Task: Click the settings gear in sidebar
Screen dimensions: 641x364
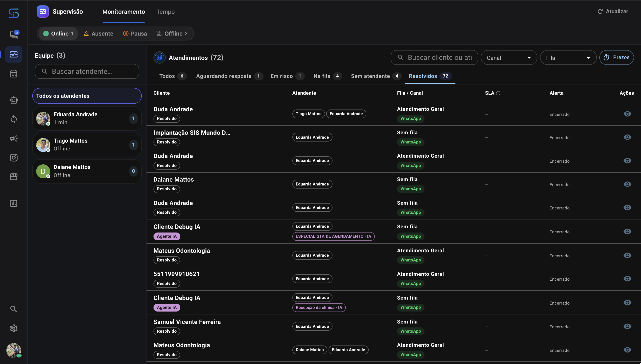Action: [14, 328]
